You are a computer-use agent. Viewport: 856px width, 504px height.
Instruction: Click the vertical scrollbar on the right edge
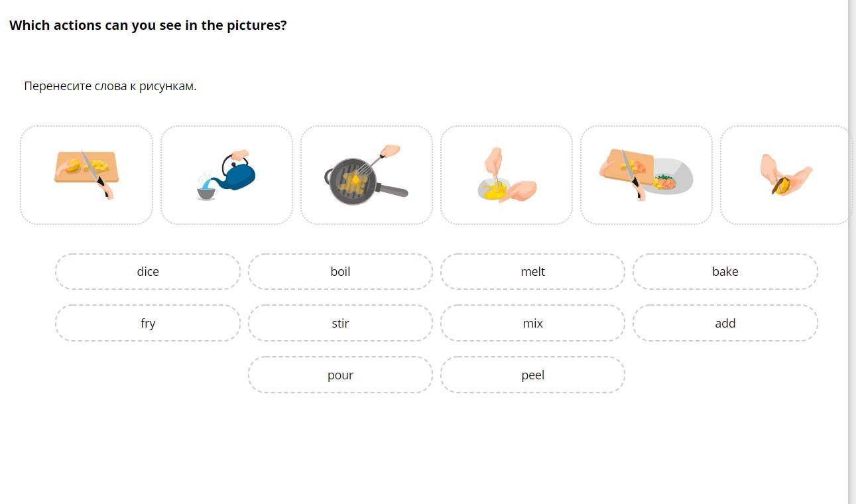tap(852, 252)
